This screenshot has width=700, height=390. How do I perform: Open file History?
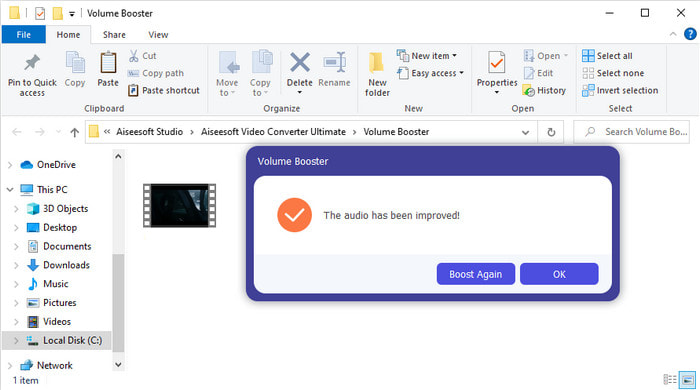[x=544, y=91]
